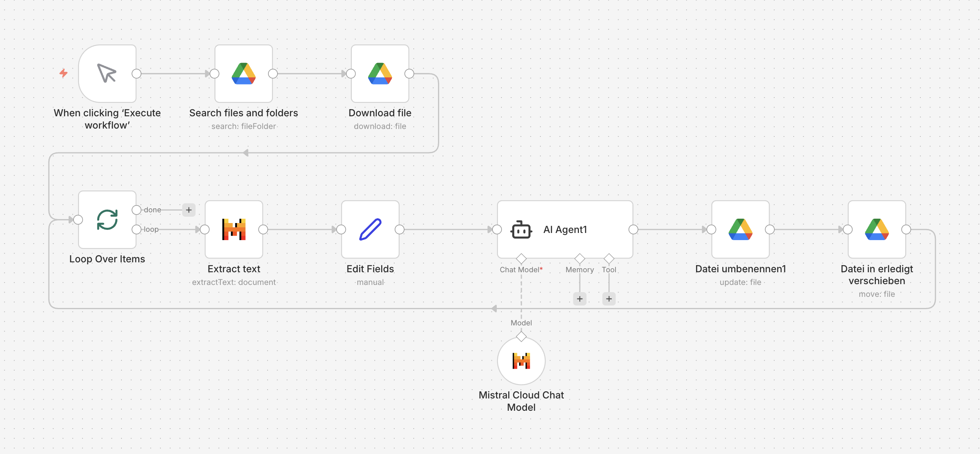Add a Memory sub-node via its plus button

[x=579, y=298]
